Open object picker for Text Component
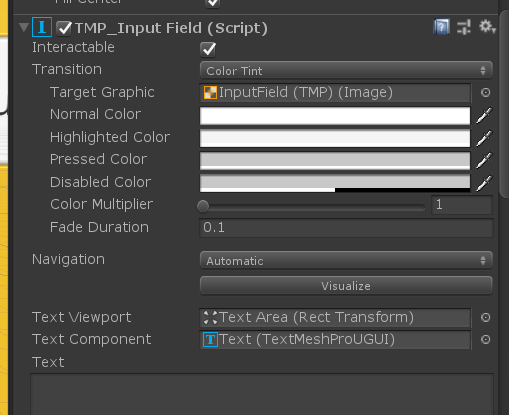509x415 pixels. tap(486, 340)
